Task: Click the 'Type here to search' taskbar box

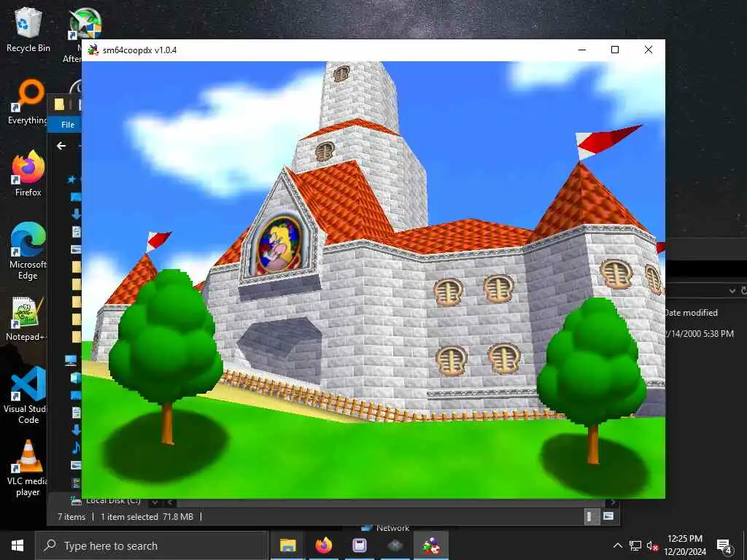Action: (x=152, y=545)
